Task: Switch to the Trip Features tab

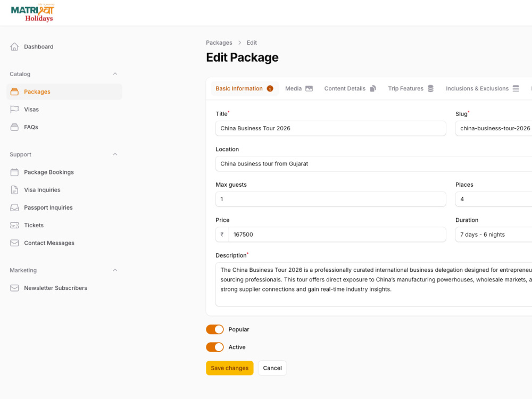Action: [411, 88]
